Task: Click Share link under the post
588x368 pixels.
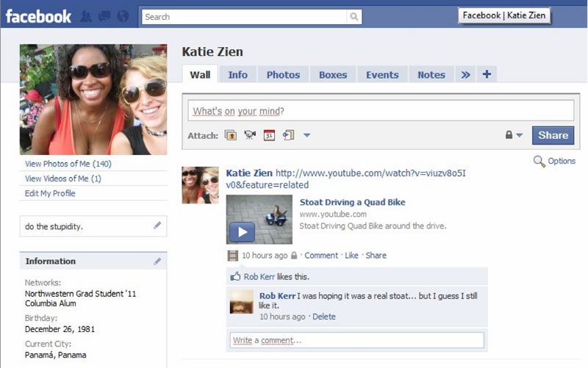Action: [x=376, y=255]
